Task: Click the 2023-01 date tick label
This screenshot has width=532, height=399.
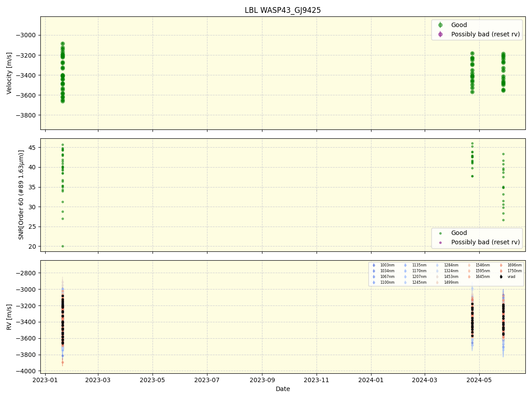Action: [x=45, y=380]
